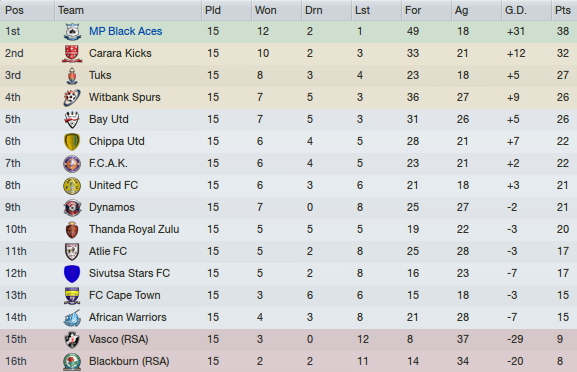
Task: Select the United FC team name
Action: (113, 185)
